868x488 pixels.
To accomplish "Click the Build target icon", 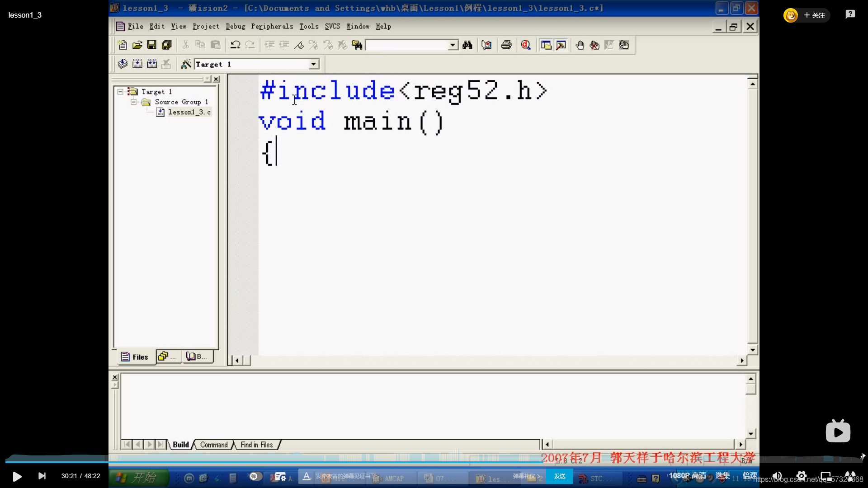I will coord(137,64).
